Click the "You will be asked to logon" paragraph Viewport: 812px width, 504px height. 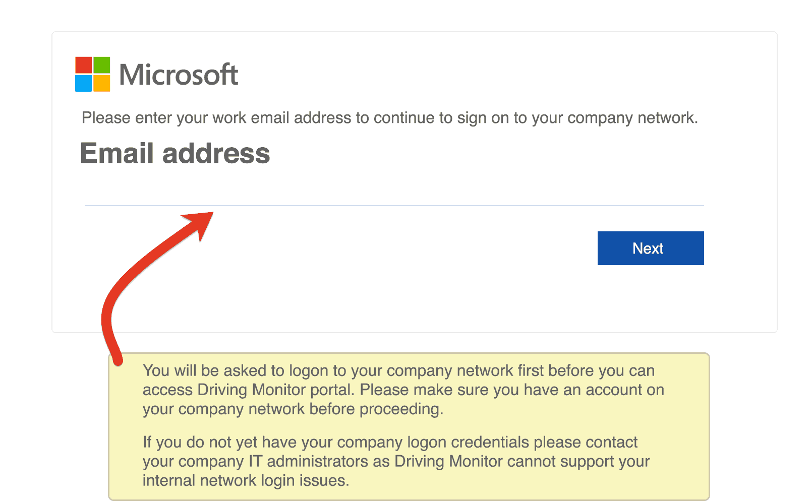point(402,390)
